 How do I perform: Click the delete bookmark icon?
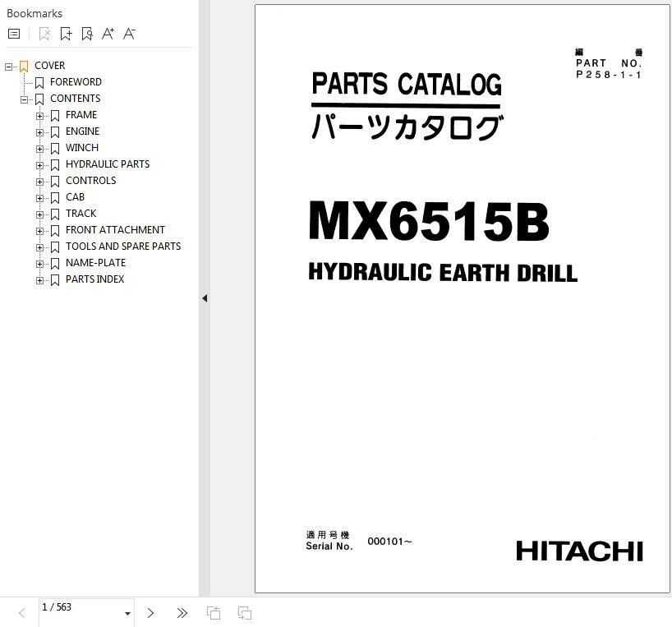(44, 34)
